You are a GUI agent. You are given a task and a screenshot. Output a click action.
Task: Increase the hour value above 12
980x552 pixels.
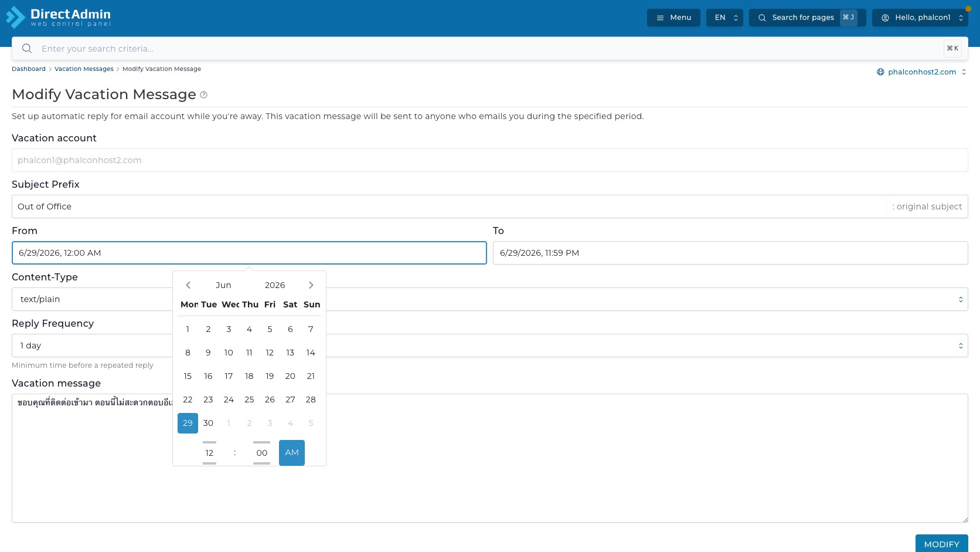pos(209,442)
